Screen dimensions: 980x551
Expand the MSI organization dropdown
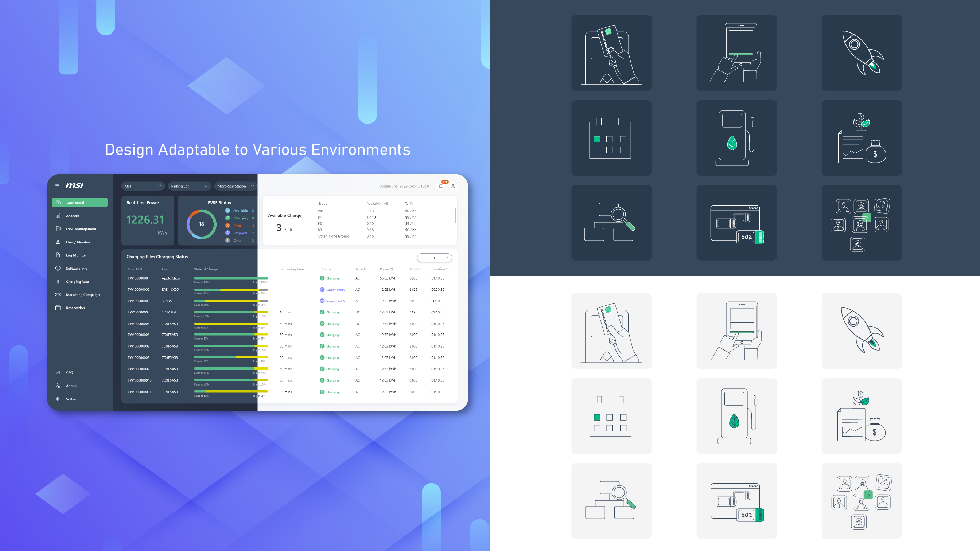pyautogui.click(x=141, y=186)
